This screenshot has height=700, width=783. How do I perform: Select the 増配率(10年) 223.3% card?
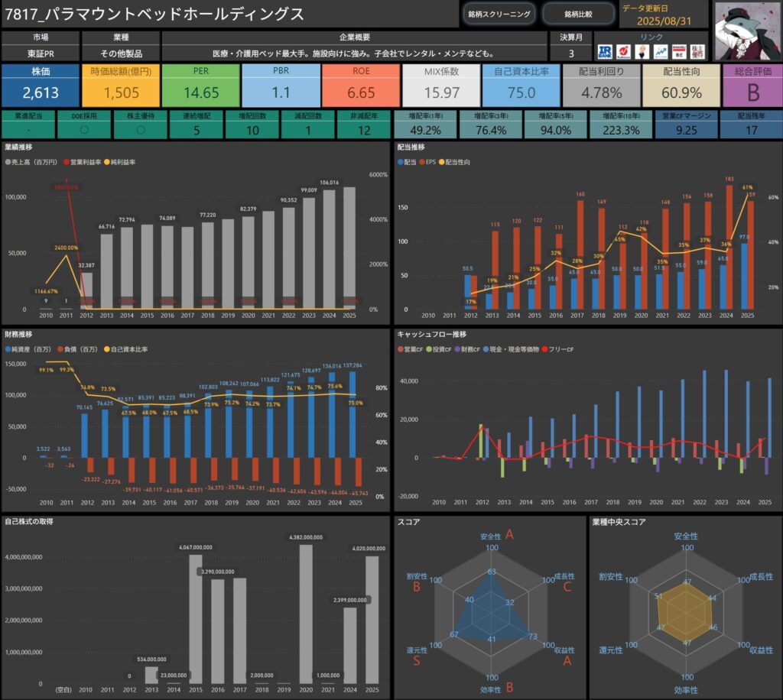tap(621, 125)
